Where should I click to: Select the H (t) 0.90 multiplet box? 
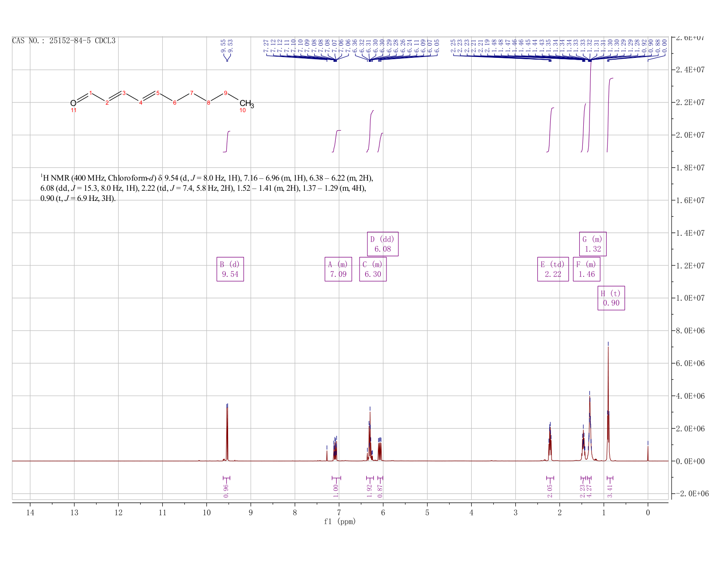pyautogui.click(x=611, y=298)
